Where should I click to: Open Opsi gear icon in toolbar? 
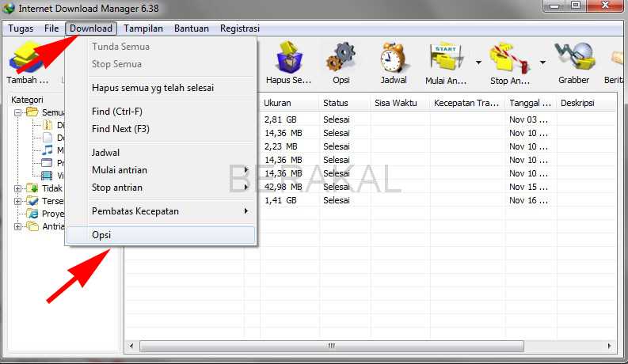click(x=341, y=62)
